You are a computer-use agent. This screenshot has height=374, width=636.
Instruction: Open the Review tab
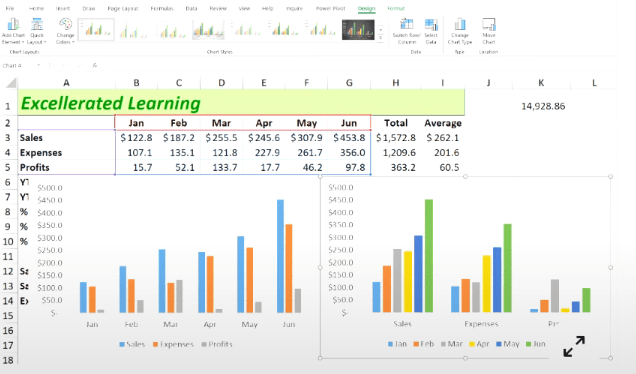pyautogui.click(x=218, y=8)
